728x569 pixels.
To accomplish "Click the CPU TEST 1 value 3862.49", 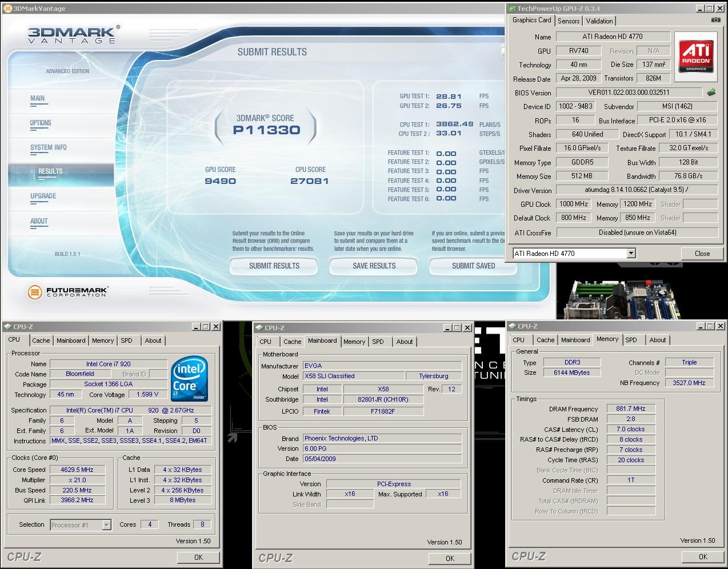I will [454, 124].
